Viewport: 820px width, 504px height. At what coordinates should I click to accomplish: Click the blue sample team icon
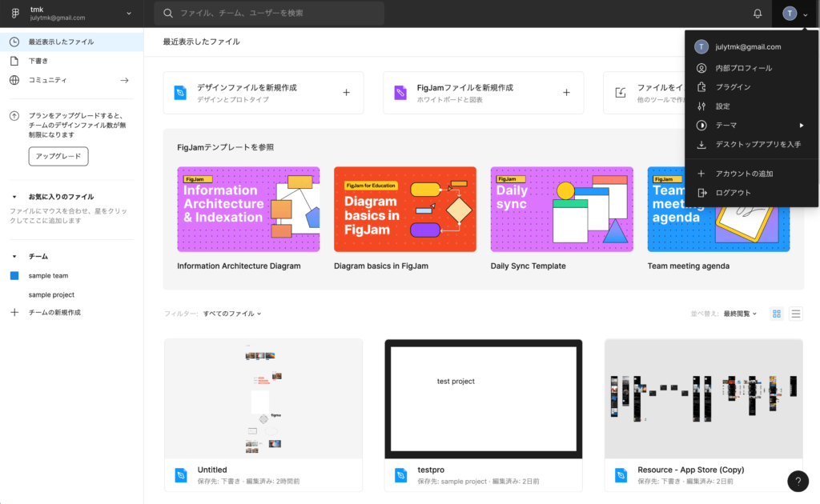(14, 275)
